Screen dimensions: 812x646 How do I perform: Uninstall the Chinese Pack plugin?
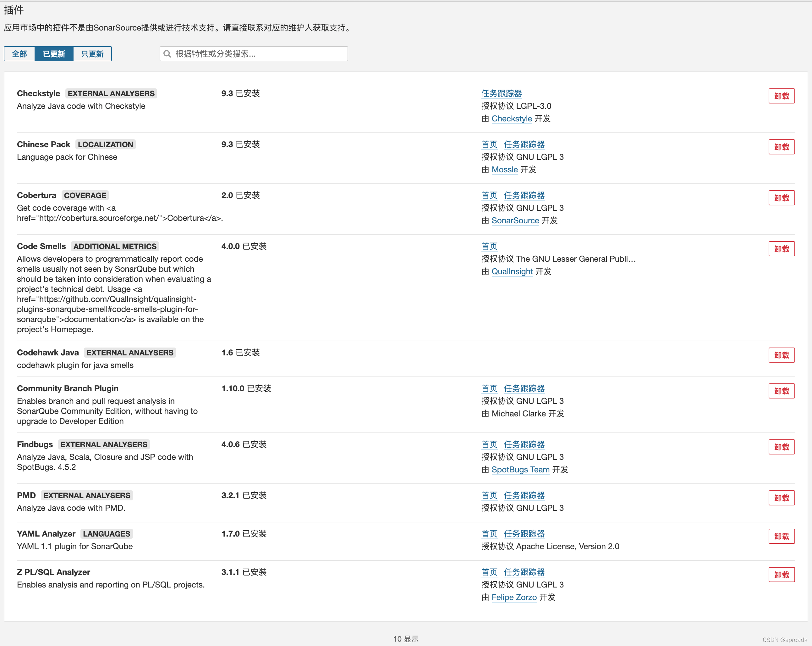(x=781, y=147)
